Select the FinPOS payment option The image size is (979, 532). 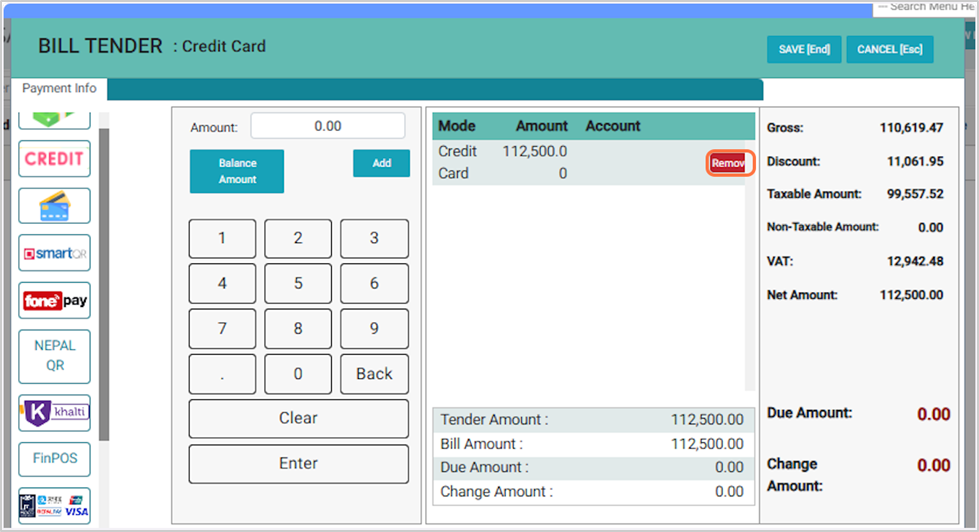pyautogui.click(x=54, y=459)
